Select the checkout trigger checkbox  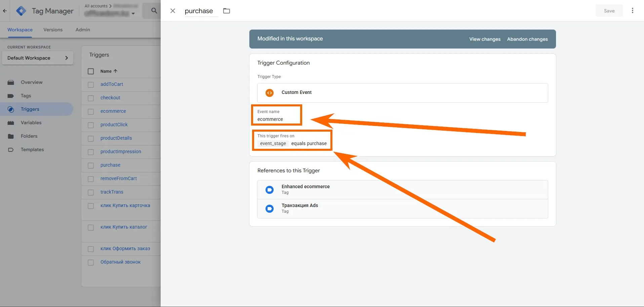(x=91, y=98)
